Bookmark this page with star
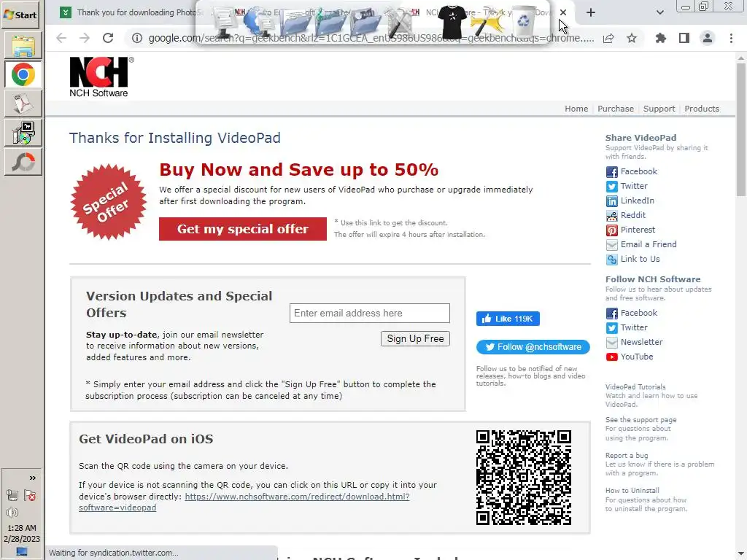Image resolution: width=747 pixels, height=560 pixels. pos(632,38)
